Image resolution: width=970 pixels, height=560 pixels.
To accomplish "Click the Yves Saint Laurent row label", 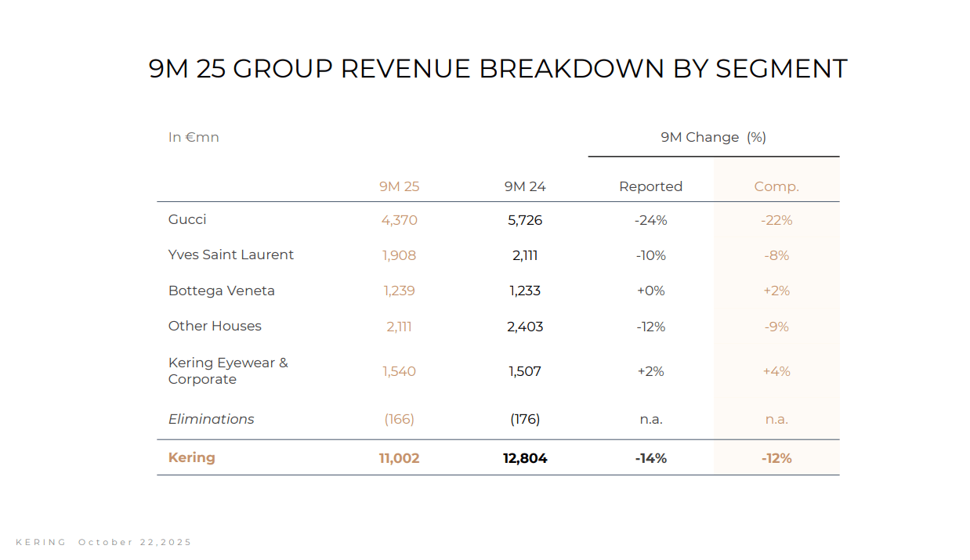I will [231, 255].
